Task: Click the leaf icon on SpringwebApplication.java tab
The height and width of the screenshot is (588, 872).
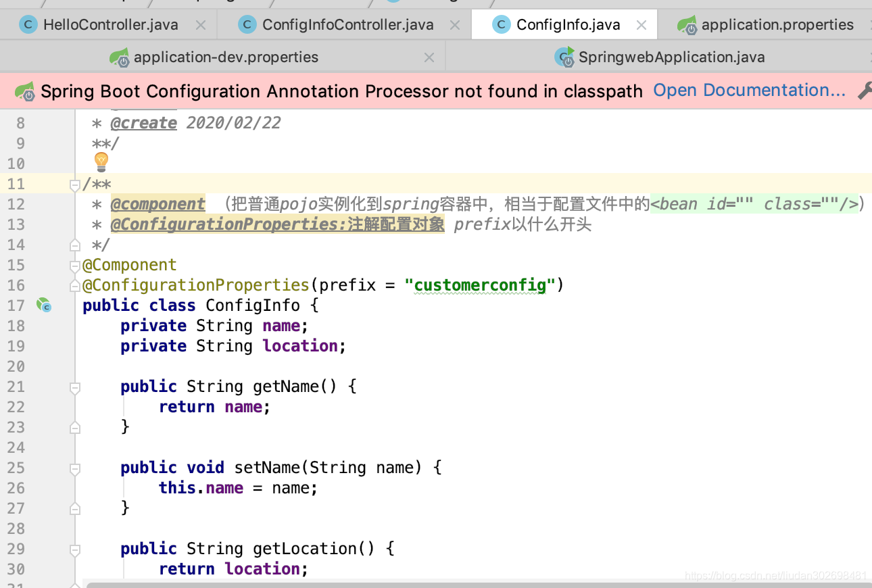Action: tap(564, 57)
